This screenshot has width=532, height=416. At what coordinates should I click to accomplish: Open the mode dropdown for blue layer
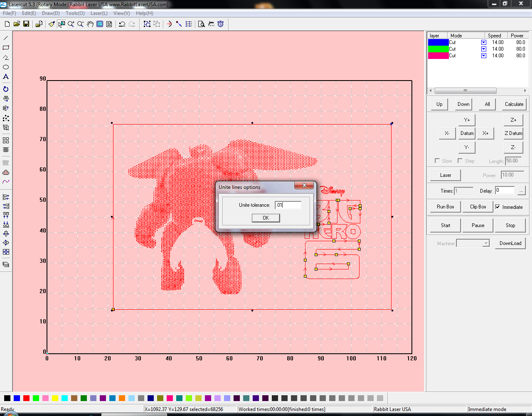tap(484, 42)
